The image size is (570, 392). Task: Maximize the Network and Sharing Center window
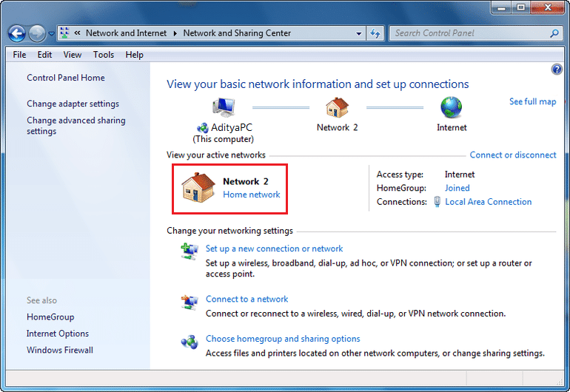521,7
